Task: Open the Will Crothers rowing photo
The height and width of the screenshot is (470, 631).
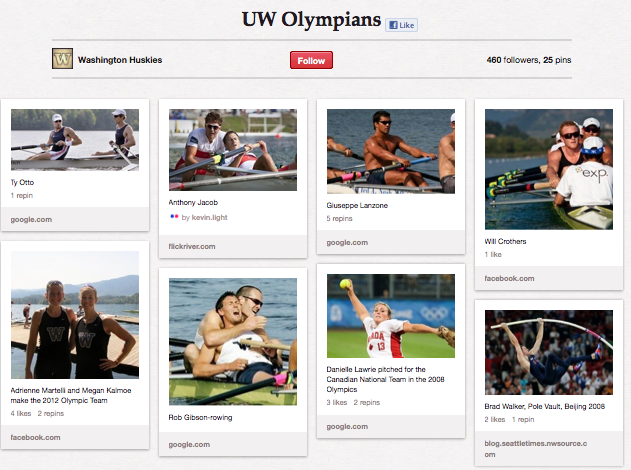Action: (549, 169)
